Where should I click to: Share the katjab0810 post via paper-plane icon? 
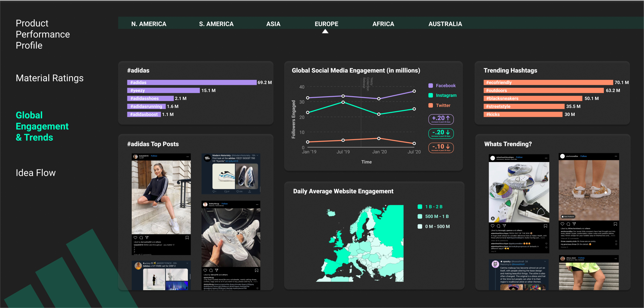tap(147, 238)
